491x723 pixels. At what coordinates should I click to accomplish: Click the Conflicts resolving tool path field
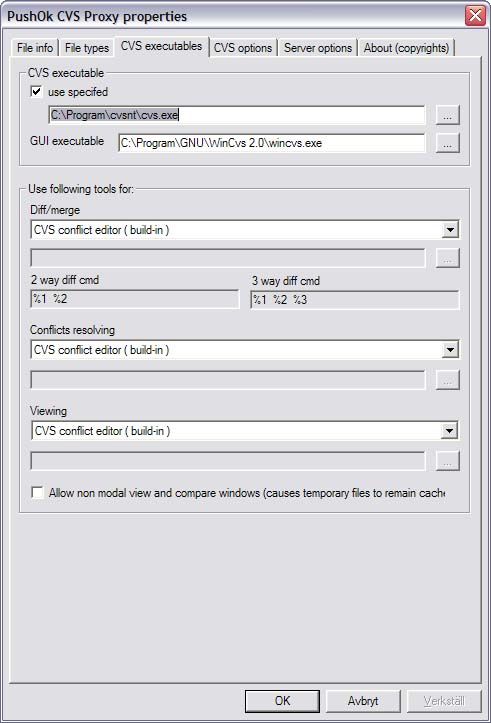(228, 379)
